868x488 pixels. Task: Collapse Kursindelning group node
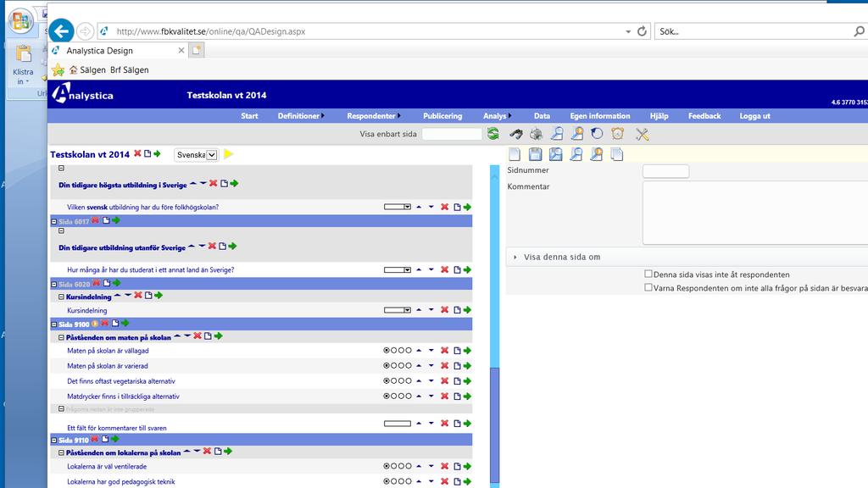click(x=61, y=297)
